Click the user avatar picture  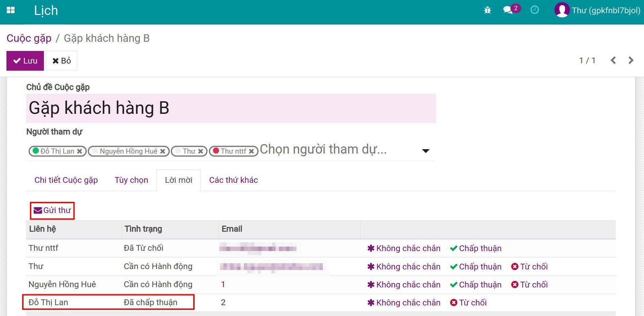click(562, 10)
